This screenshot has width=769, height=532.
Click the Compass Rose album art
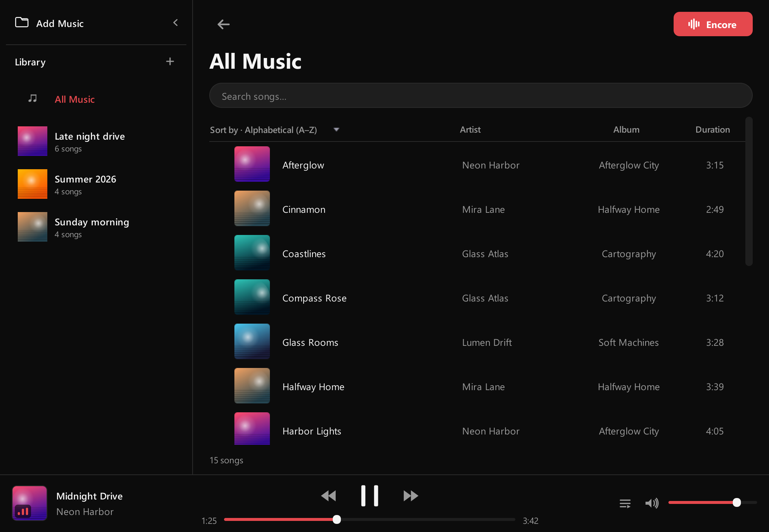click(252, 297)
